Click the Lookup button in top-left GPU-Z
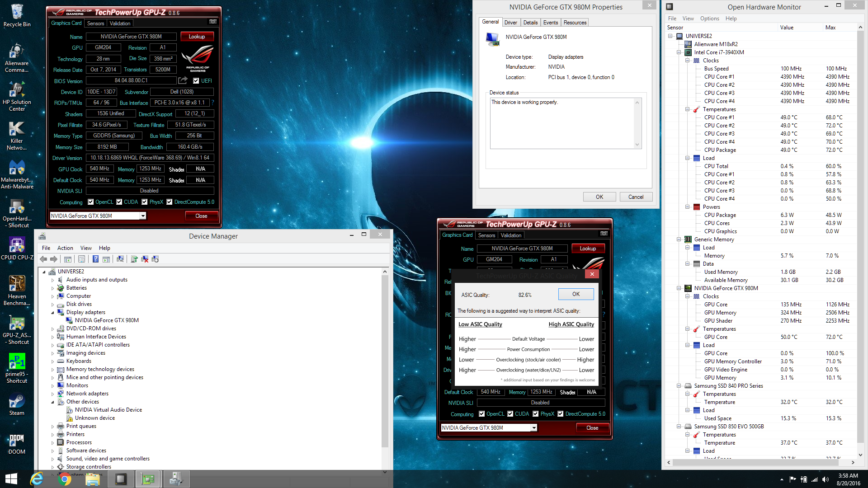This screenshot has width=868, height=488. coord(197,37)
